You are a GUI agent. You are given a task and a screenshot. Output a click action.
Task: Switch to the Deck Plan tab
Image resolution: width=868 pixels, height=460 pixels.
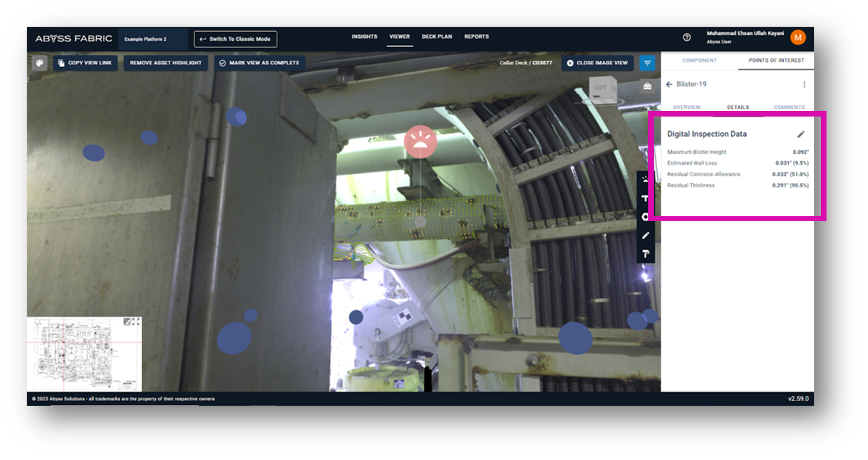click(437, 37)
